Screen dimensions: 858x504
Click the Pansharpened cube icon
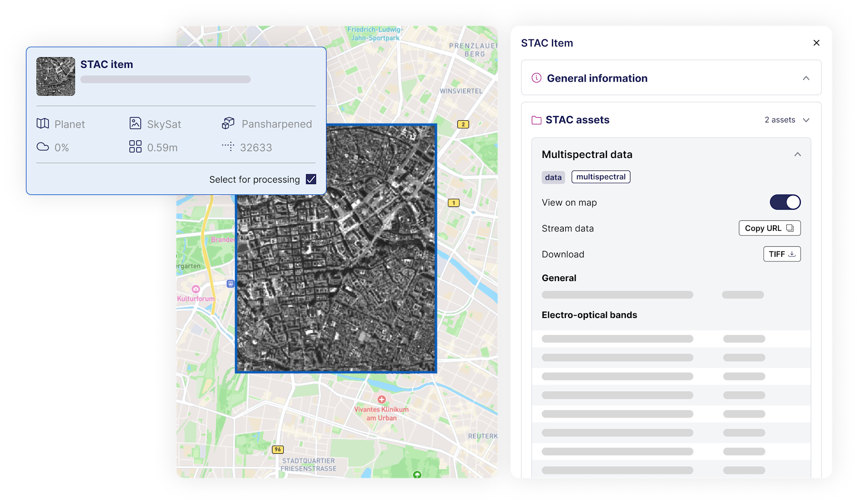tap(228, 123)
